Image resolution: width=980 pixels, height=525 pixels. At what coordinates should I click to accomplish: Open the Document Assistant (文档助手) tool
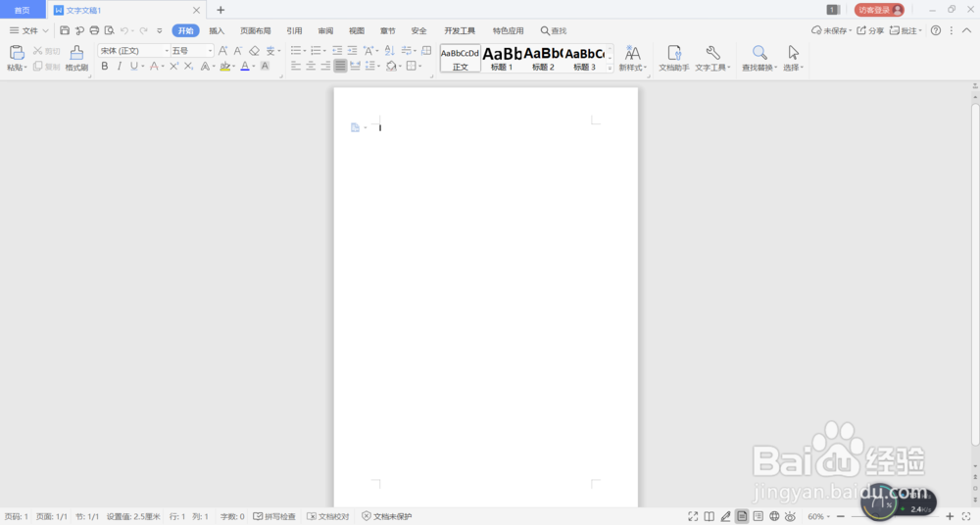(674, 58)
